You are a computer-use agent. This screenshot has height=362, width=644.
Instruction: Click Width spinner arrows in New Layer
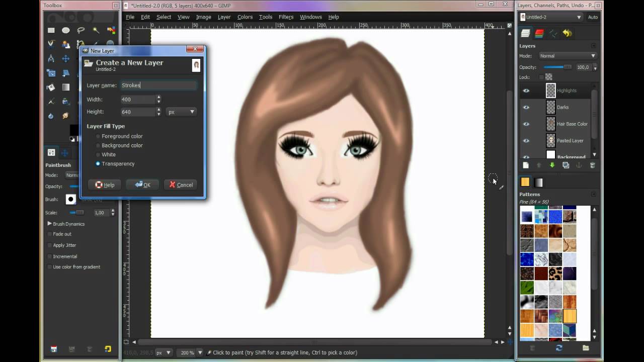coord(158,99)
